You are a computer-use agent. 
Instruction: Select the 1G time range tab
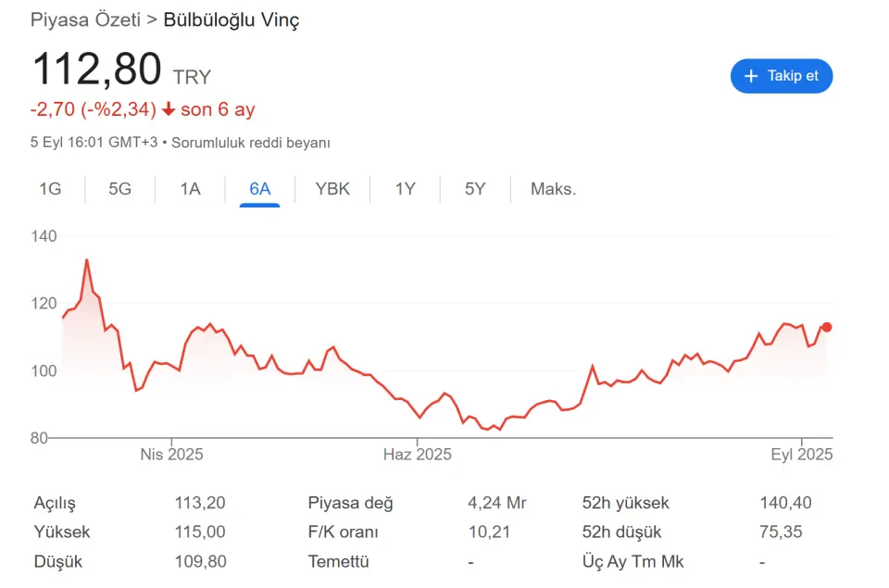click(50, 189)
